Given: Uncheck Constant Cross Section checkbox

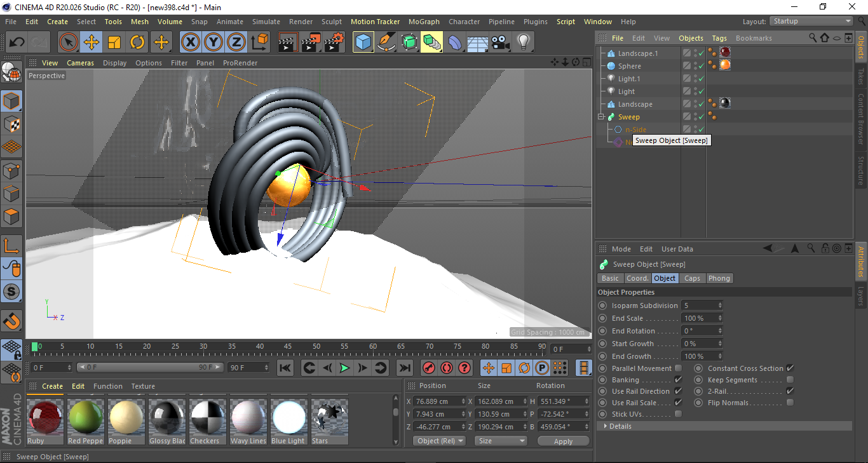Looking at the screenshot, I should click(x=790, y=368).
